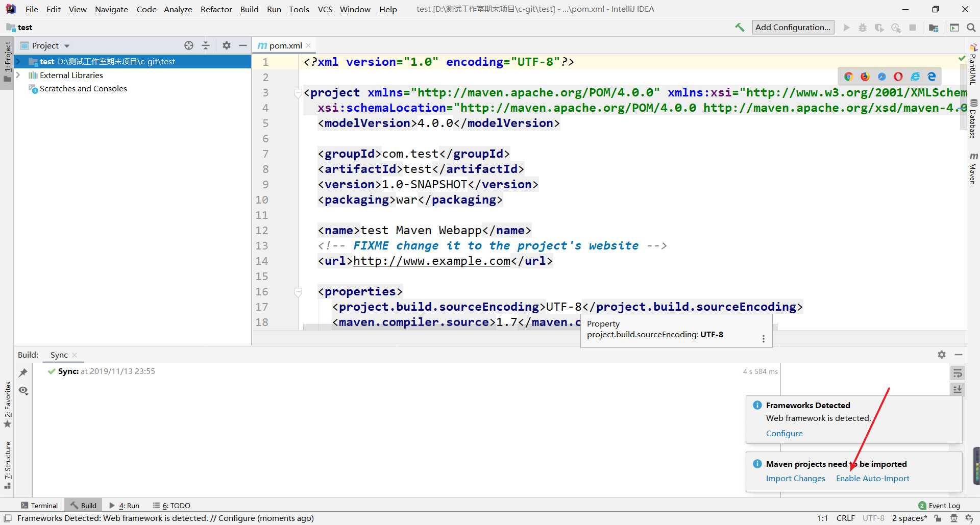This screenshot has height=525, width=980.
Task: Open the Project Structure icon
Action: (934, 28)
